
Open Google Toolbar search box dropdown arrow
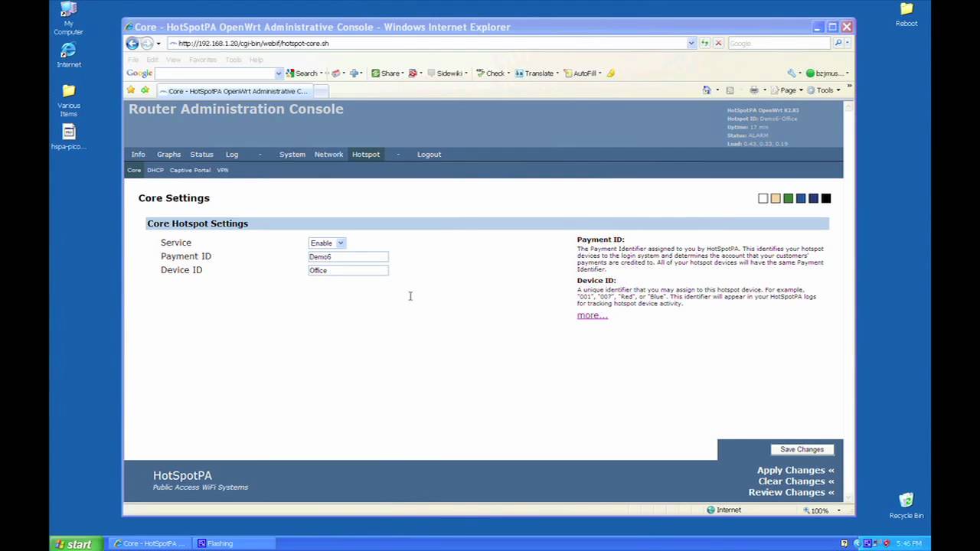click(x=279, y=73)
